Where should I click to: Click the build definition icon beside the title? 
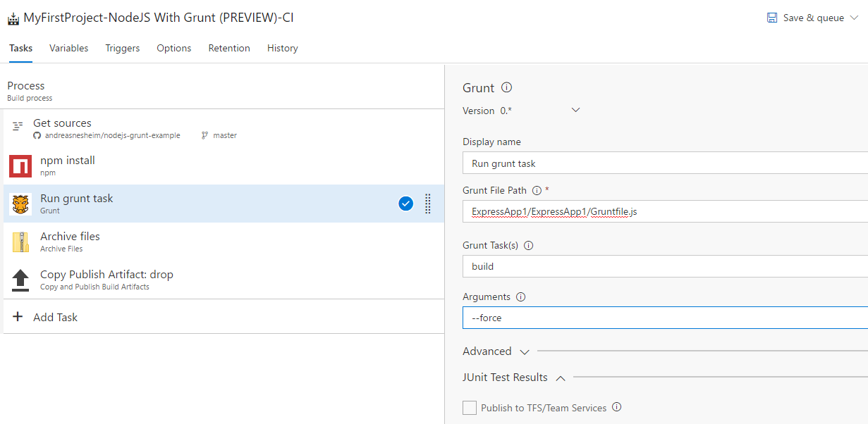13,18
